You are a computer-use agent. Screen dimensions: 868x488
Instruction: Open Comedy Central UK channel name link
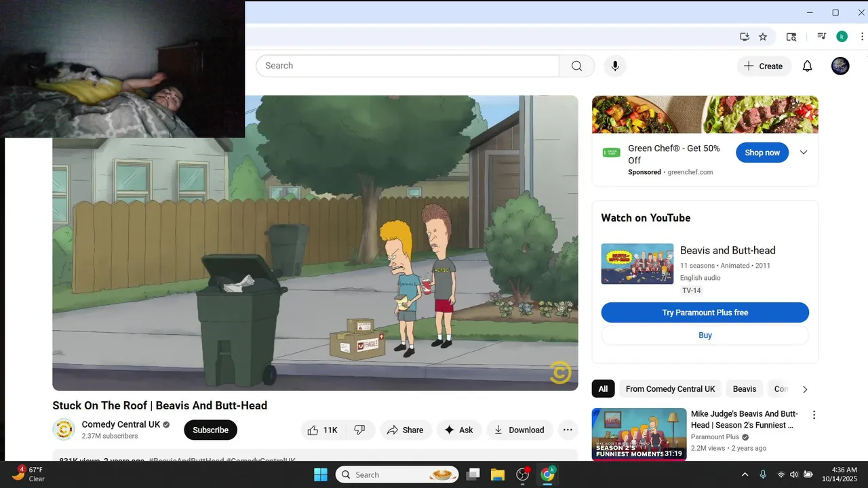tap(121, 424)
